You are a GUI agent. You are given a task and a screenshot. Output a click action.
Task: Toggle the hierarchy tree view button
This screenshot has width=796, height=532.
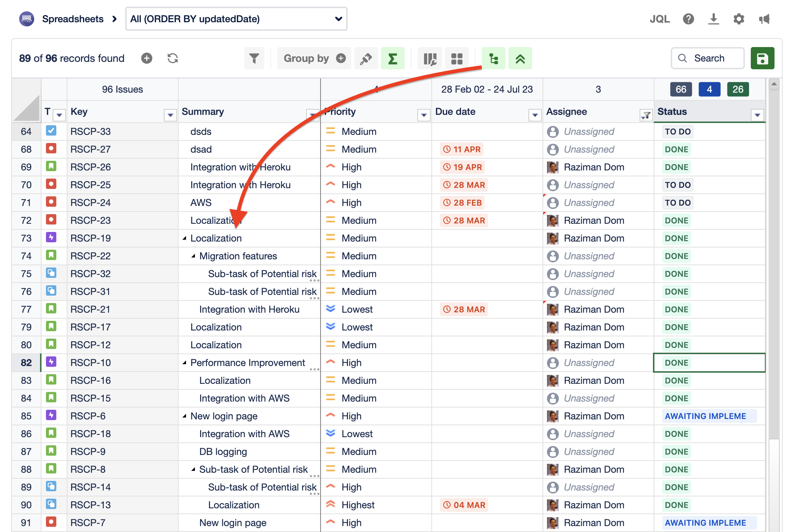point(493,59)
